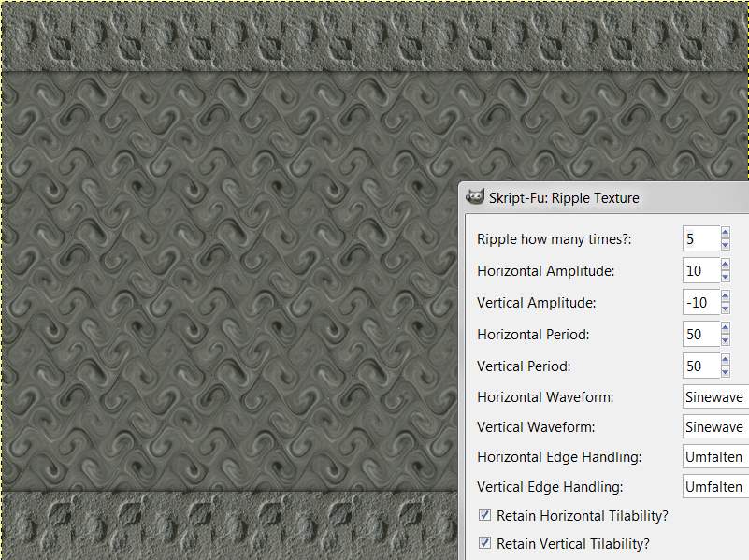This screenshot has width=749, height=560.
Task: Uncheck Retain Horizontal Tilability checkbox
Action: pos(484,514)
